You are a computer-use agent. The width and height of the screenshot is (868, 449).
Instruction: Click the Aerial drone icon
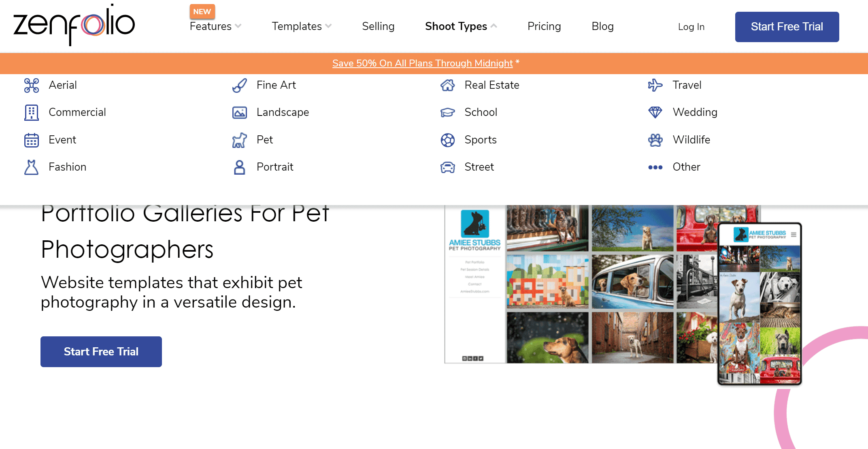click(x=32, y=86)
